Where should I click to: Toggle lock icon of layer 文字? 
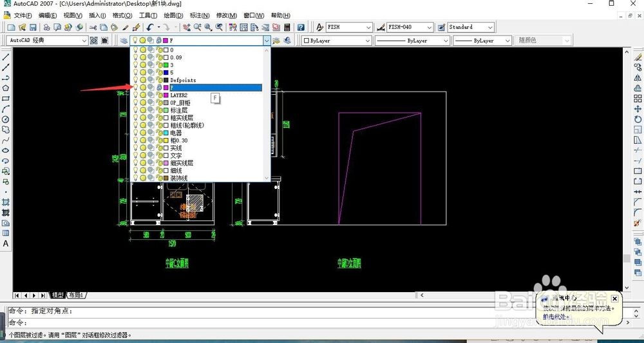coord(159,155)
